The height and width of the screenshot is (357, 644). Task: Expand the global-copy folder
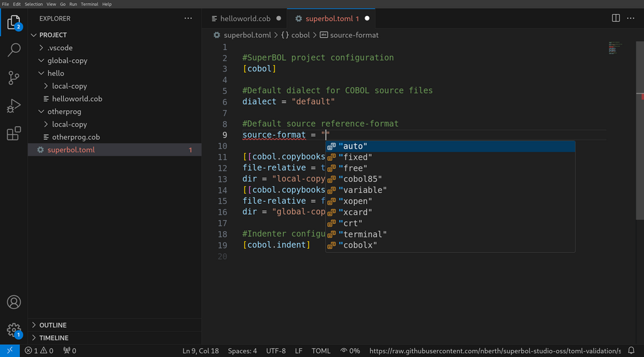[67, 60]
